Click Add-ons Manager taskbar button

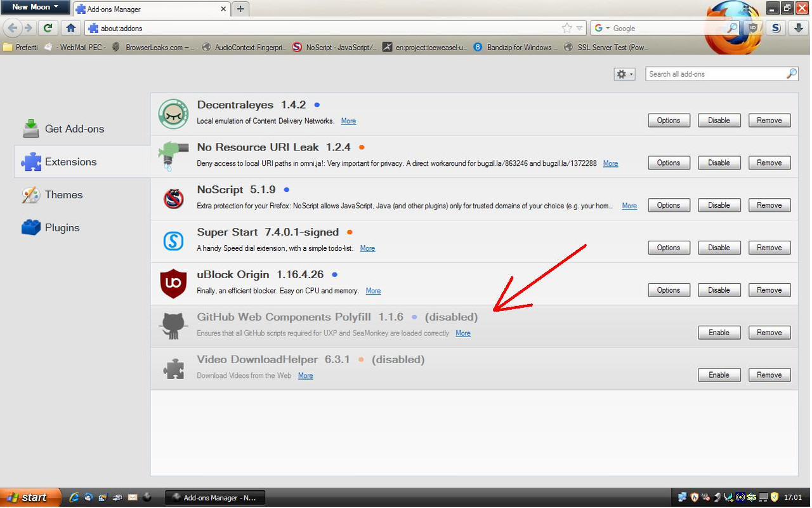[215, 498]
